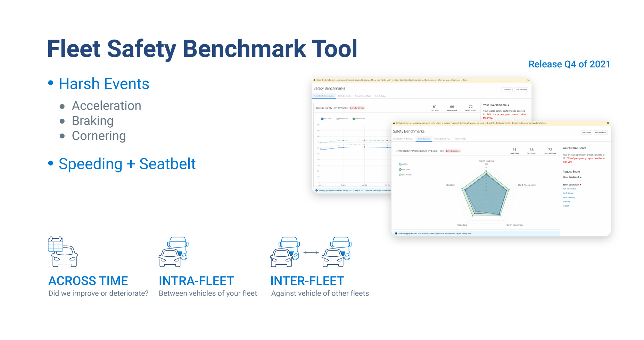The height and width of the screenshot is (340, 644).
Task: Select the Best in Class legend radio button
Action: coord(400,175)
